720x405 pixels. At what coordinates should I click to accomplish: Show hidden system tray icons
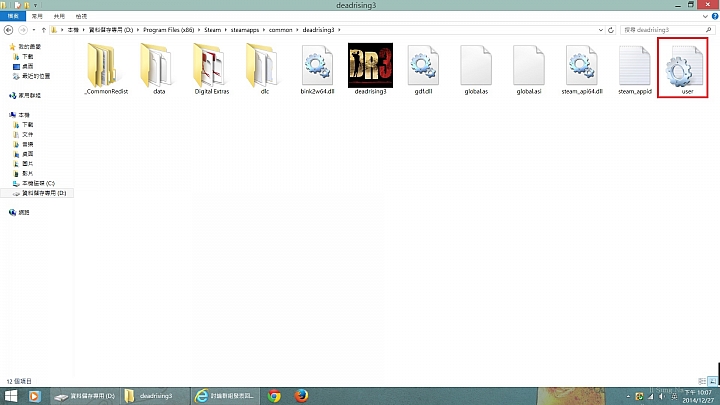tap(628, 396)
